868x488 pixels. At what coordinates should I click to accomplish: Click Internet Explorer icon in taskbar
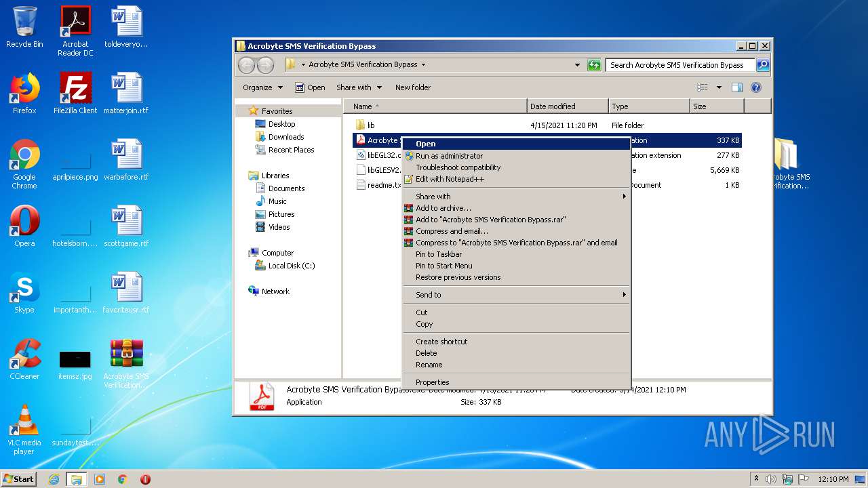[x=54, y=479]
